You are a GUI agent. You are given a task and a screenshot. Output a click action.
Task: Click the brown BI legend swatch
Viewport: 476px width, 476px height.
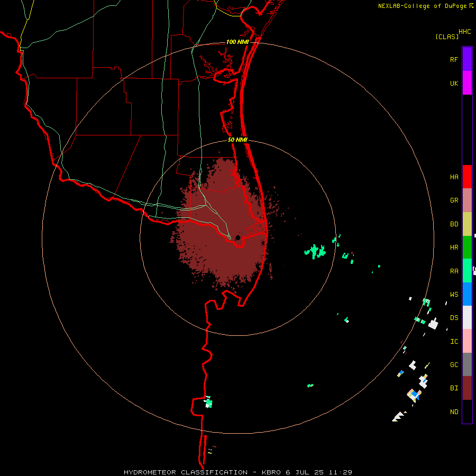[x=467, y=388]
